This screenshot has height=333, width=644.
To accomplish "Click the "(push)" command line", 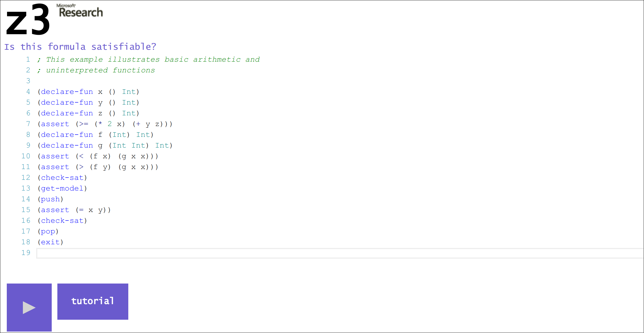I will [50, 199].
